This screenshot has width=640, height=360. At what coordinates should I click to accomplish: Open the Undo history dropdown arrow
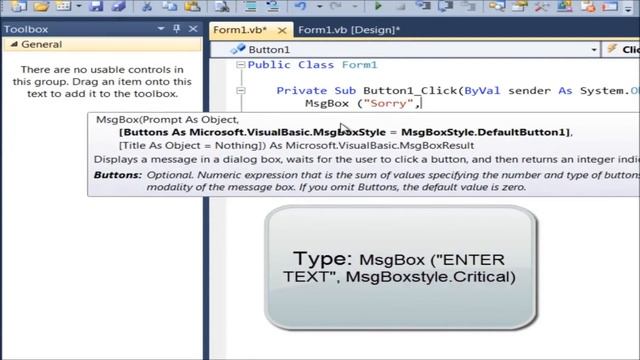(x=319, y=6)
